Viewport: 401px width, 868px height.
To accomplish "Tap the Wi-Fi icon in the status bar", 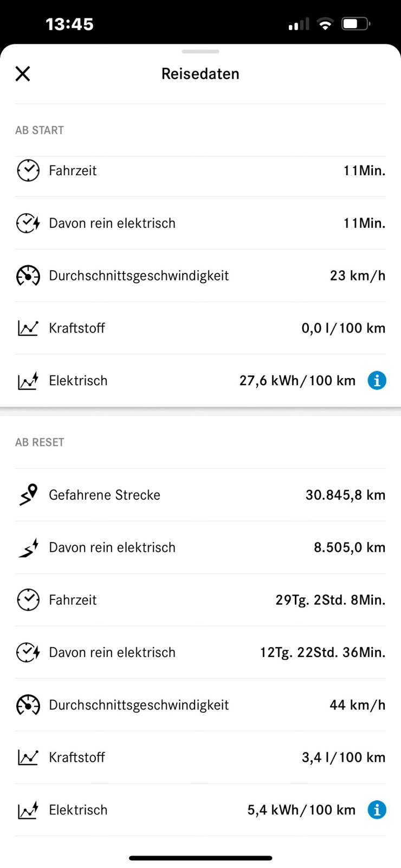I will click(325, 23).
